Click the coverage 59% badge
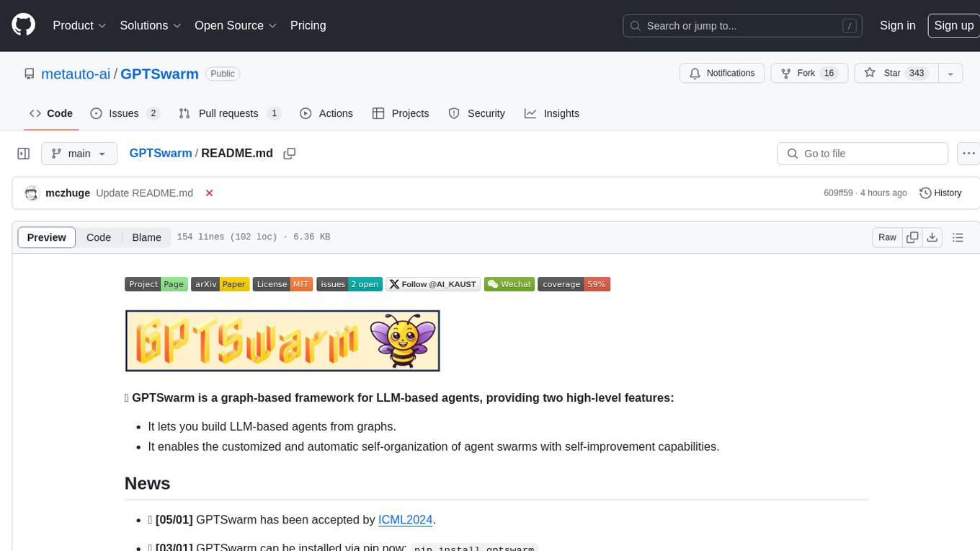The height and width of the screenshot is (551, 980). coord(574,284)
